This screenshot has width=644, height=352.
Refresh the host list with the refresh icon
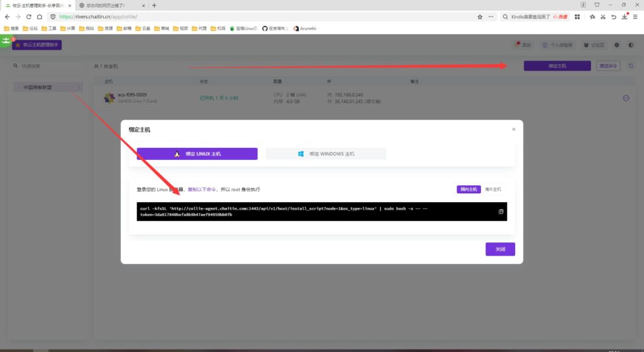click(631, 65)
